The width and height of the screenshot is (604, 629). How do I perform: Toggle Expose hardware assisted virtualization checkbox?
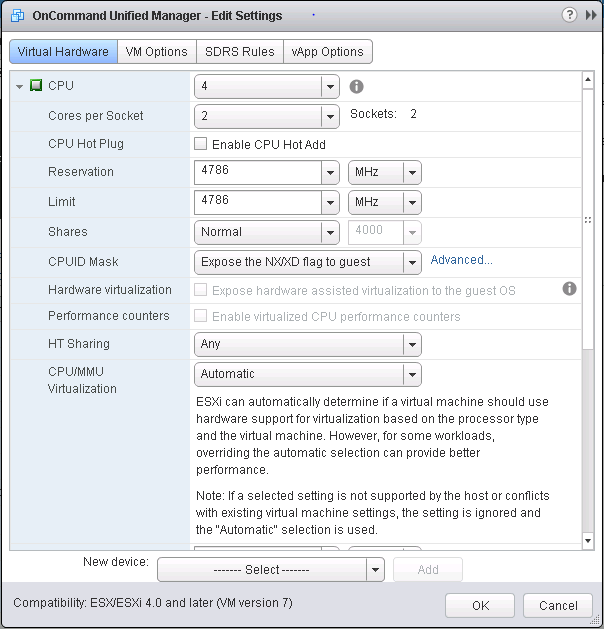click(201, 290)
